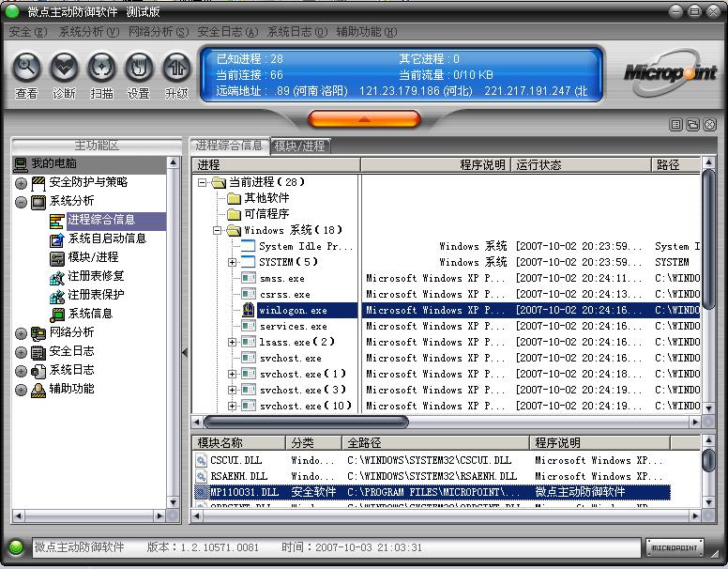Click the MICROPOINT button in status bar
The width and height of the screenshot is (728, 569).
[x=675, y=547]
